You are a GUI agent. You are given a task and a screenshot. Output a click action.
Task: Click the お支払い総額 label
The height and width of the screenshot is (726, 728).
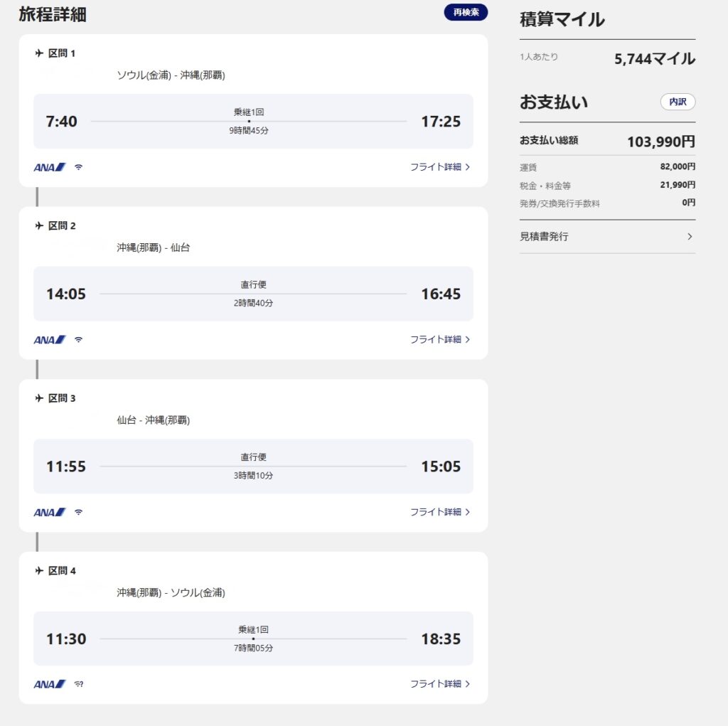pyautogui.click(x=549, y=140)
